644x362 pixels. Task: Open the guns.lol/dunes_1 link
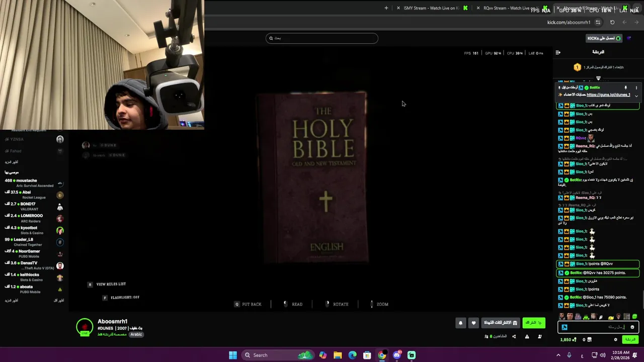[608, 95]
